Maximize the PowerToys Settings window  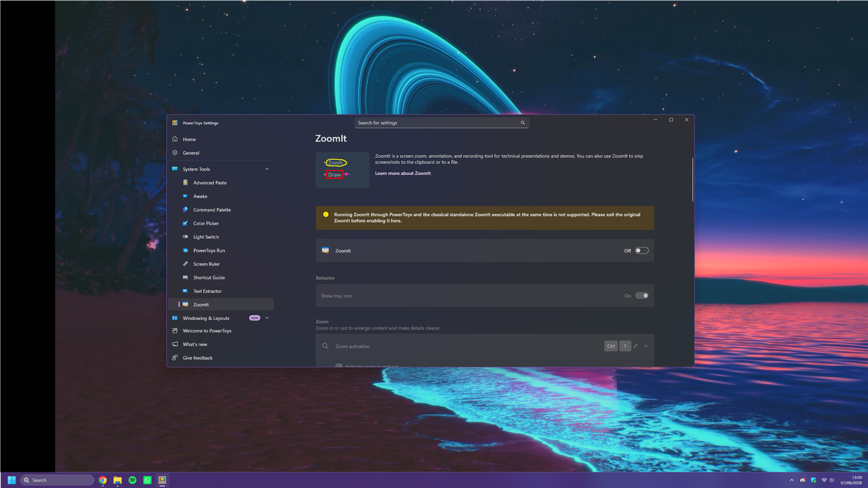(671, 120)
